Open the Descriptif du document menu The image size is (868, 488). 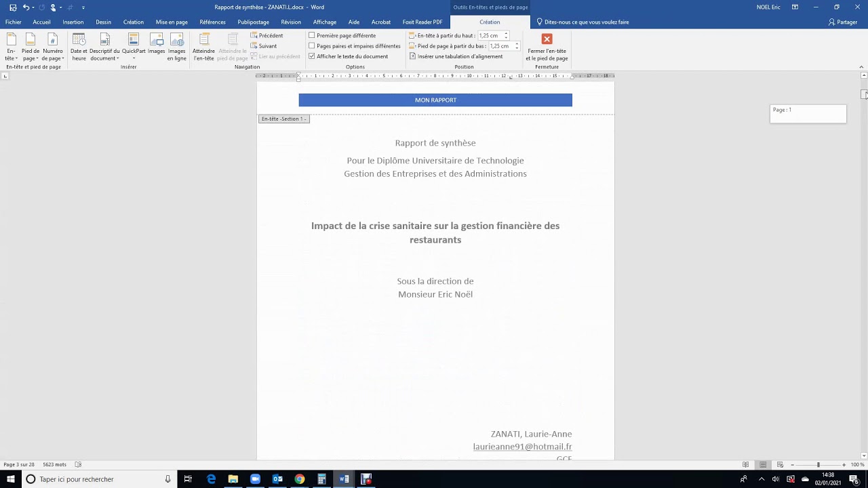104,47
